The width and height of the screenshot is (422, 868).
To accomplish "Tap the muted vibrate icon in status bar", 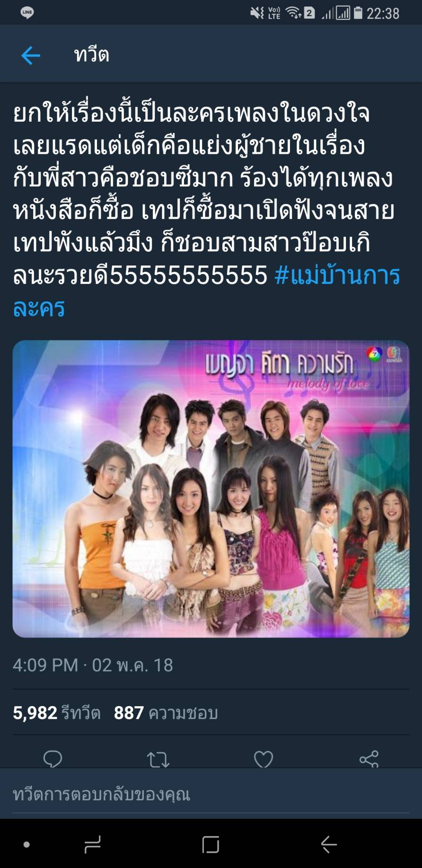I will (257, 13).
